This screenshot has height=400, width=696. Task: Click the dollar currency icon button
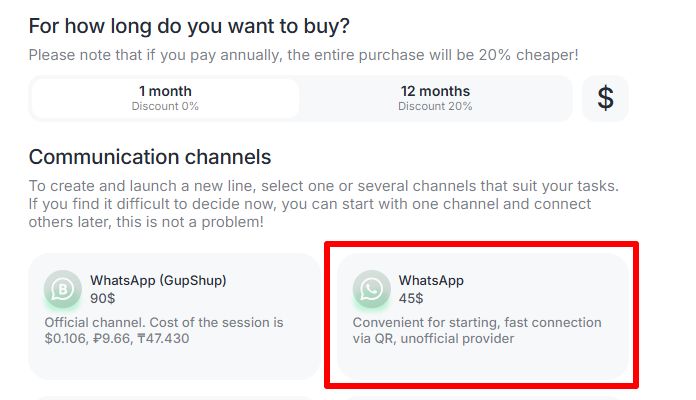(x=605, y=98)
